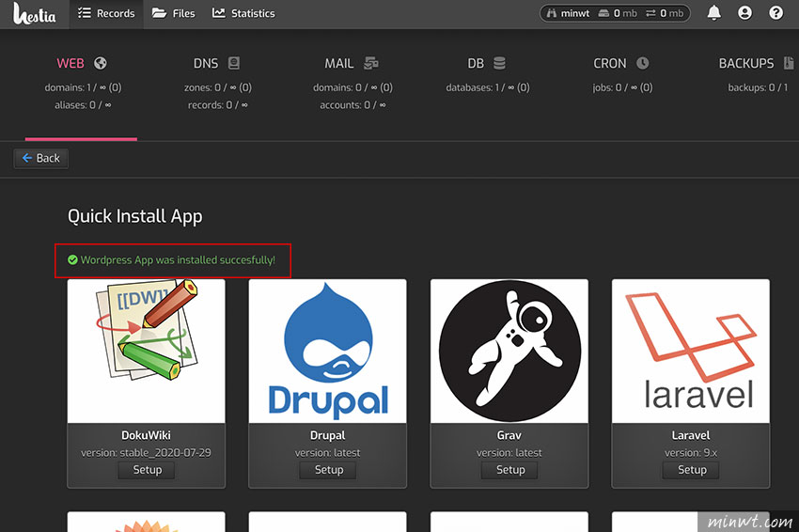Go back with the Back button

tap(40, 159)
